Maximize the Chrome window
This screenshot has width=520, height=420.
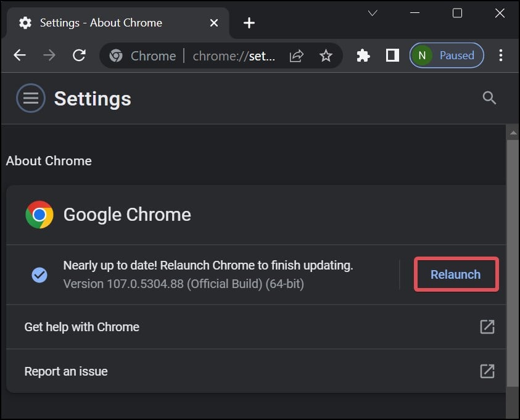click(457, 13)
